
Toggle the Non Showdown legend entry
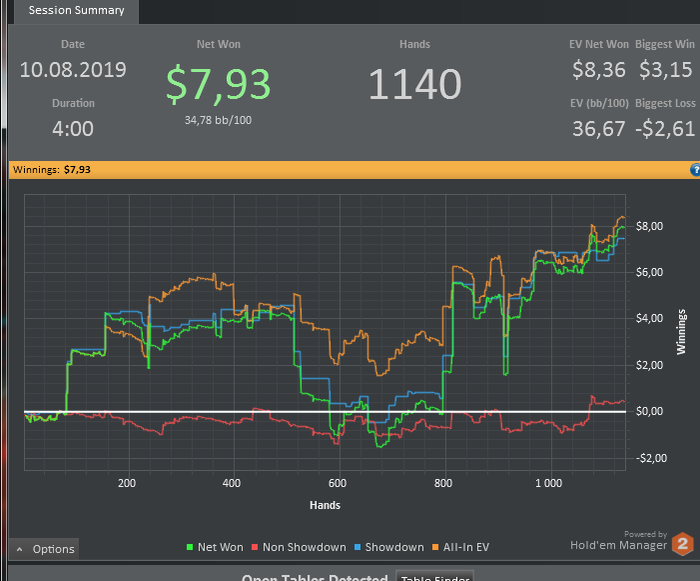[x=299, y=547]
